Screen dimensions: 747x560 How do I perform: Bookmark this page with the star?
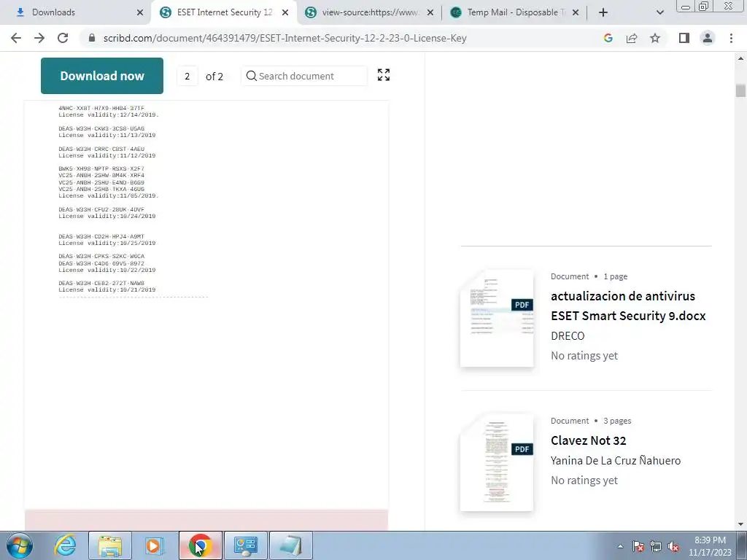click(x=655, y=38)
